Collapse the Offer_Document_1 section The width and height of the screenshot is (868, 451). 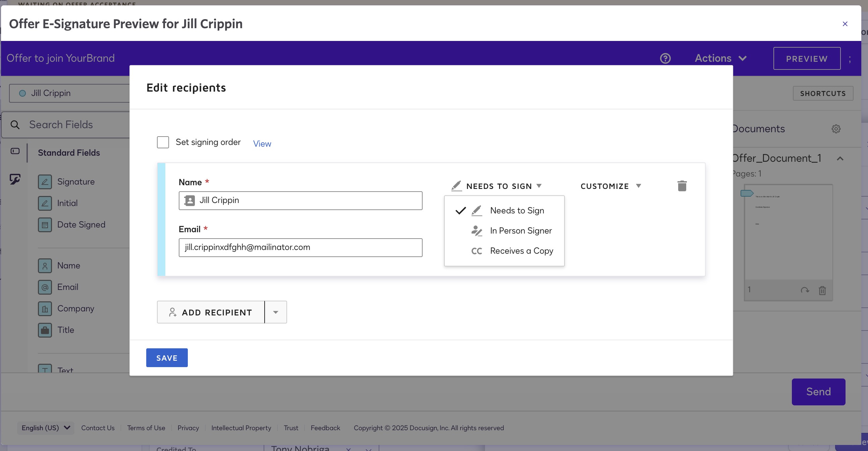840,158
